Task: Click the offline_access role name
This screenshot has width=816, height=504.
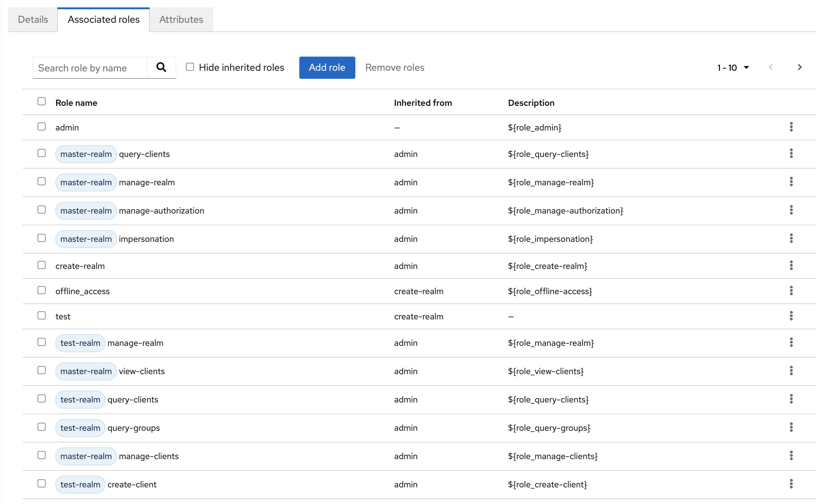Action: 83,291
